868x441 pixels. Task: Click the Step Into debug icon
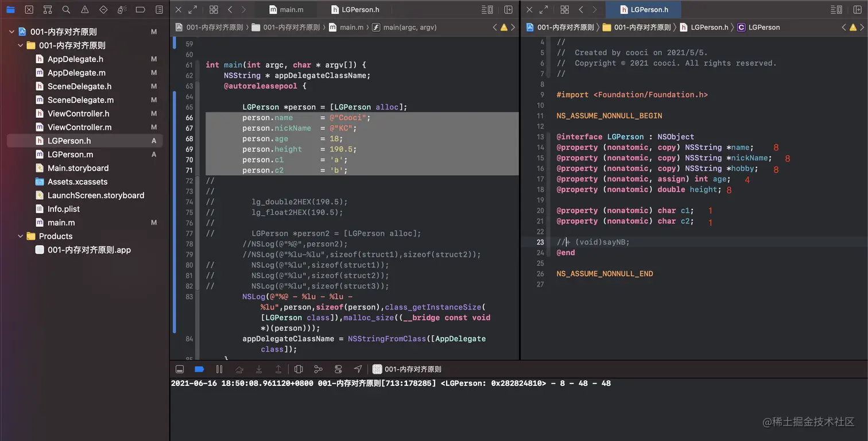tap(259, 369)
